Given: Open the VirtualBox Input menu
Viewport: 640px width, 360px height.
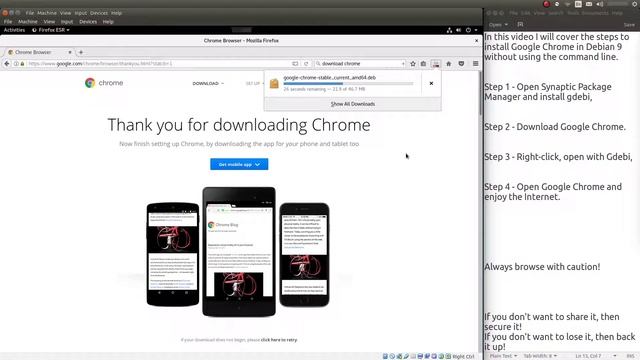Looking at the screenshot, I should 67,22.
